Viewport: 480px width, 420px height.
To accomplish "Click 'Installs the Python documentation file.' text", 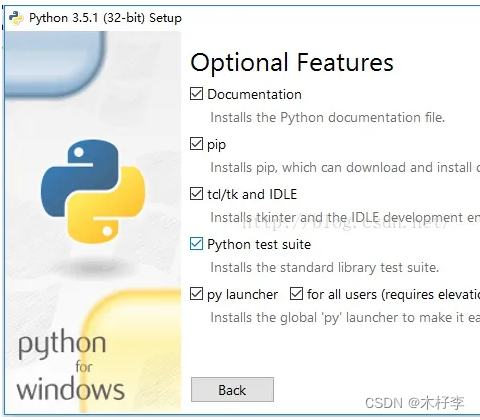I will click(x=328, y=117).
